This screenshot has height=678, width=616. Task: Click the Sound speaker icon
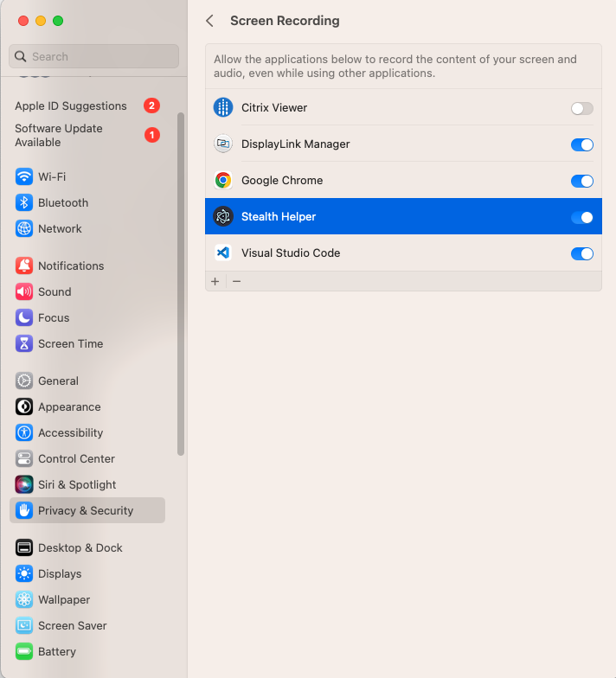pyautogui.click(x=24, y=292)
